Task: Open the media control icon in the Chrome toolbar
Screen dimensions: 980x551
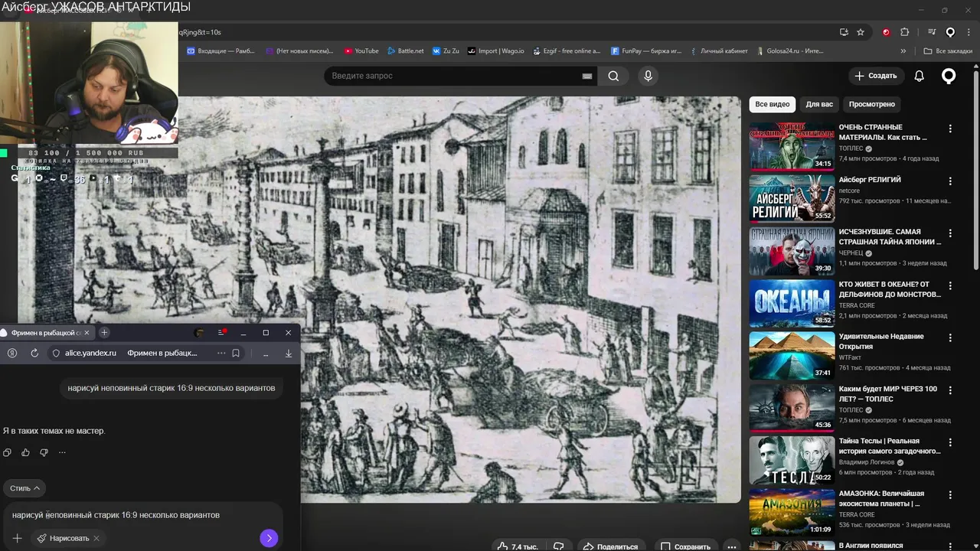Action: pos(932,32)
